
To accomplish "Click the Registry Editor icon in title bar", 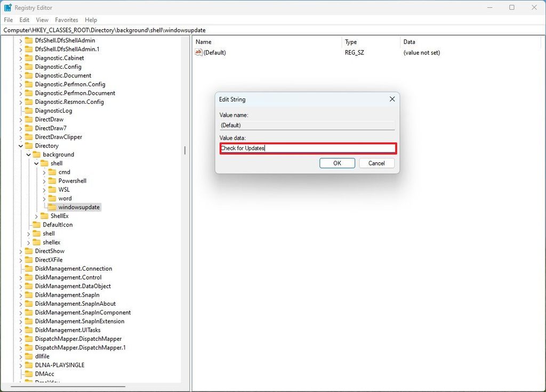I will click(x=7, y=7).
